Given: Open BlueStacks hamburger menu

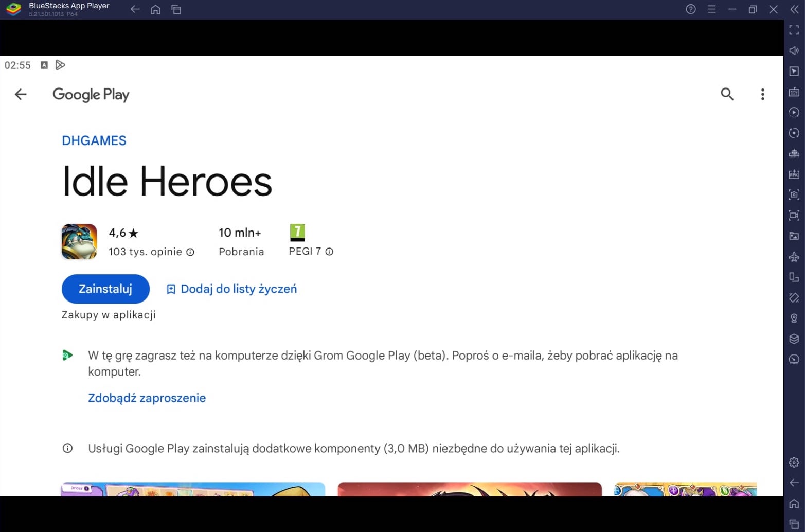Looking at the screenshot, I should pos(711,9).
